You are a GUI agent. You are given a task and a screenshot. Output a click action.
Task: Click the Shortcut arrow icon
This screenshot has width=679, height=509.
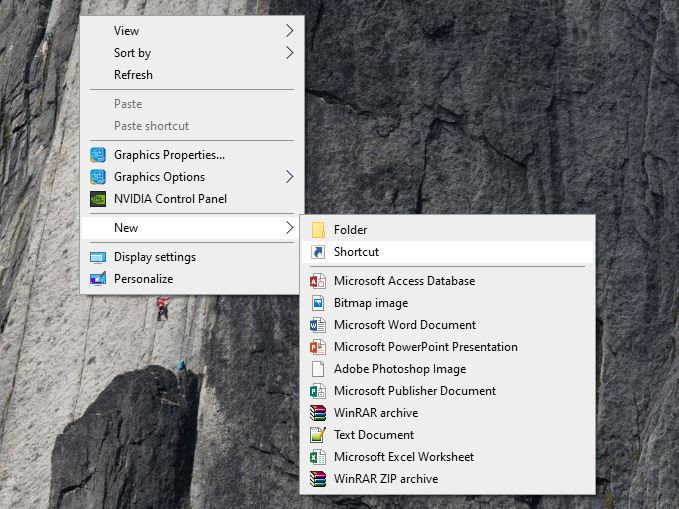click(x=318, y=252)
